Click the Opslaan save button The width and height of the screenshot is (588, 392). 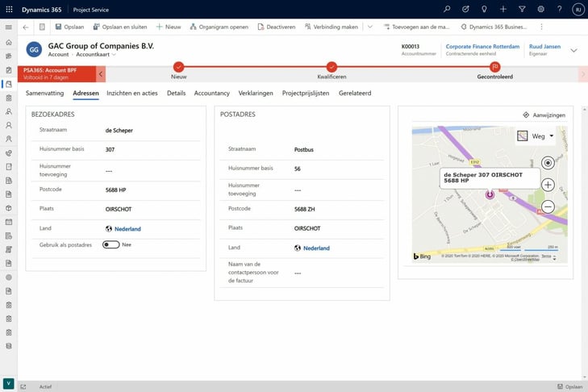(69, 27)
